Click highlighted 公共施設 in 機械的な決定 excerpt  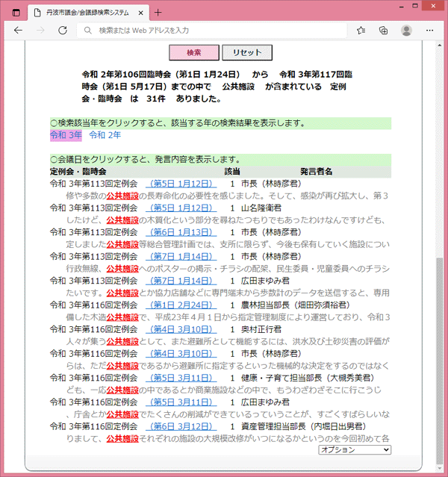tap(122, 366)
